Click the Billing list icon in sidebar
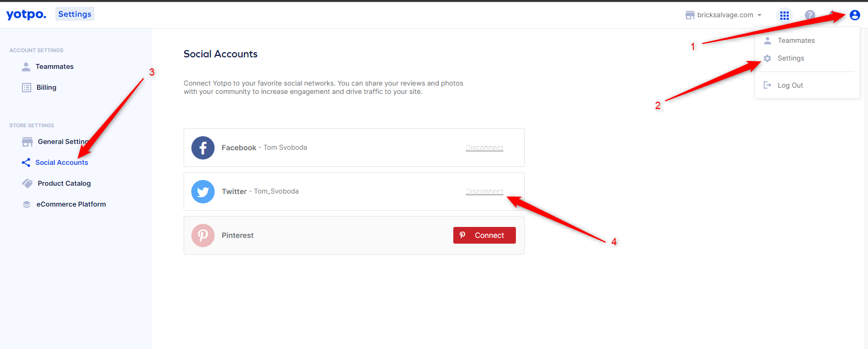Viewport: 868px width, 349px height. 27,88
